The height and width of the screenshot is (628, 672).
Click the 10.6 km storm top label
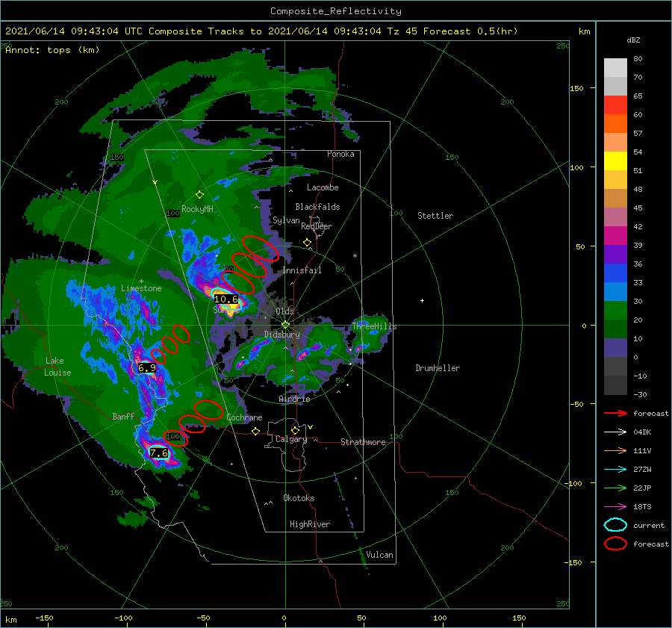tap(225, 299)
